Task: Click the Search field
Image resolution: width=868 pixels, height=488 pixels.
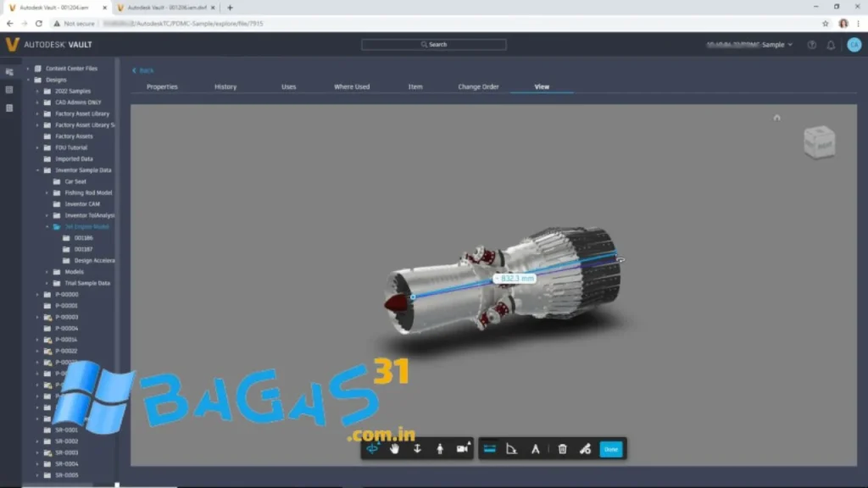Action: coord(433,44)
